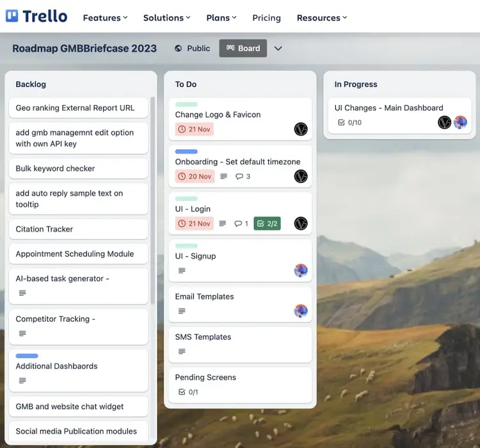Open the Appointment Scheduling Module card
The height and width of the screenshot is (448, 480).
click(78, 254)
